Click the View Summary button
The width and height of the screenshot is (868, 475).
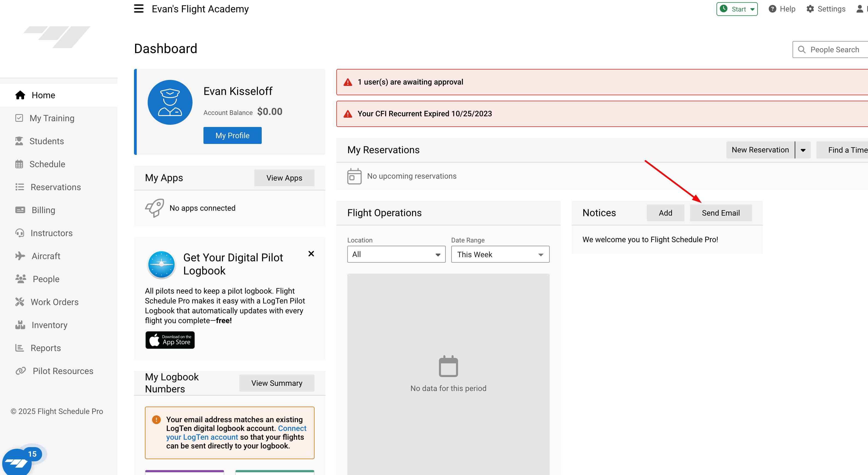(277, 383)
